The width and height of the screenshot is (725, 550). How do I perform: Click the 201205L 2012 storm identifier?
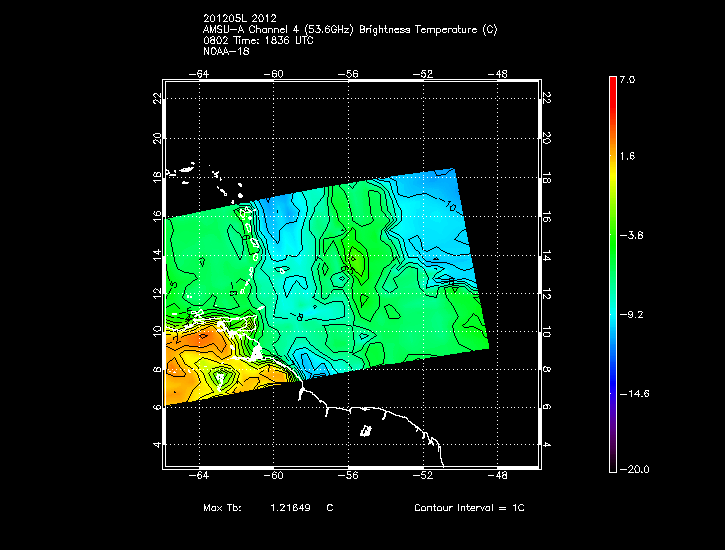(240, 18)
